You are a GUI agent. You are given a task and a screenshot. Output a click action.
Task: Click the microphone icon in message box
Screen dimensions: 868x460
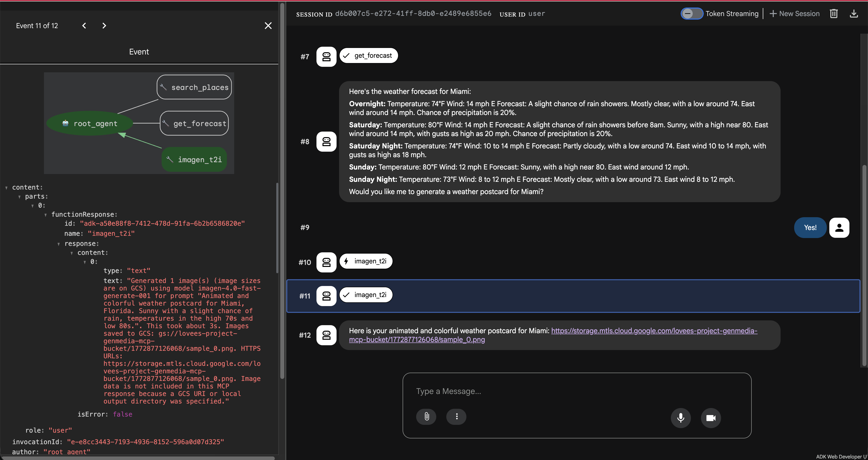pyautogui.click(x=681, y=418)
